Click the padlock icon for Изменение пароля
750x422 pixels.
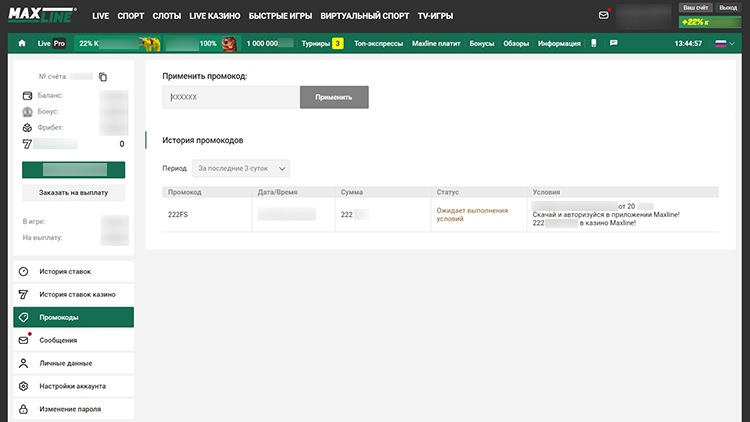(24, 409)
